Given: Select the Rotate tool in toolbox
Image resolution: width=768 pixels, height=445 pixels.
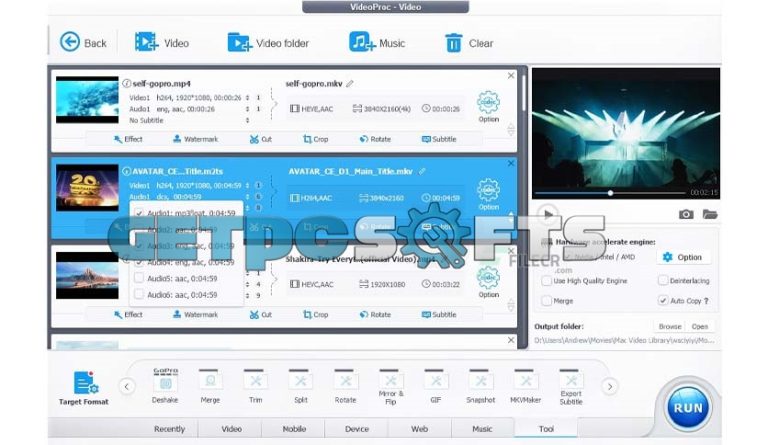Looking at the screenshot, I should [x=345, y=386].
